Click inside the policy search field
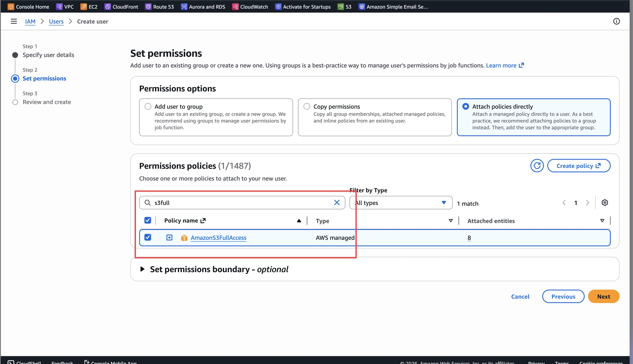Image resolution: width=633 pixels, height=364 pixels. (237, 203)
